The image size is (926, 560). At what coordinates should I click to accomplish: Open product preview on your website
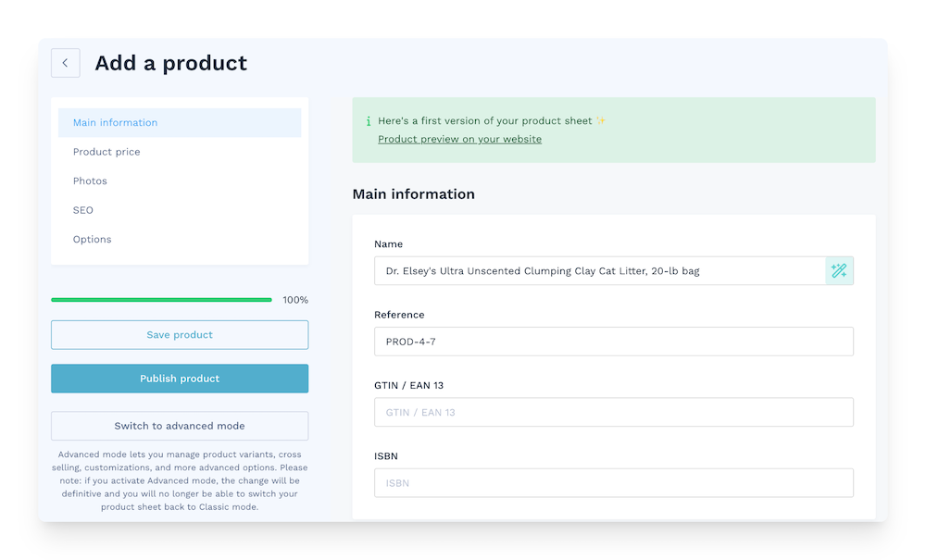pyautogui.click(x=459, y=139)
